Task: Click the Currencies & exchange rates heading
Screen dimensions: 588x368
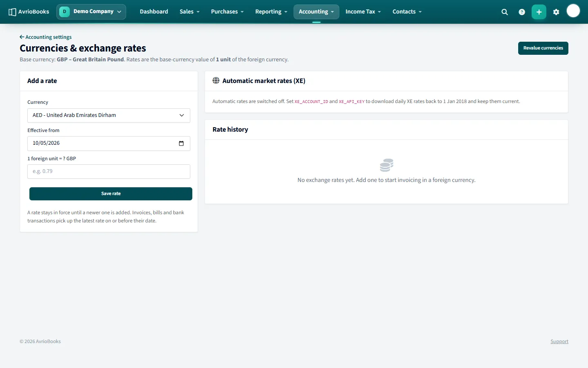Action: (x=83, y=48)
